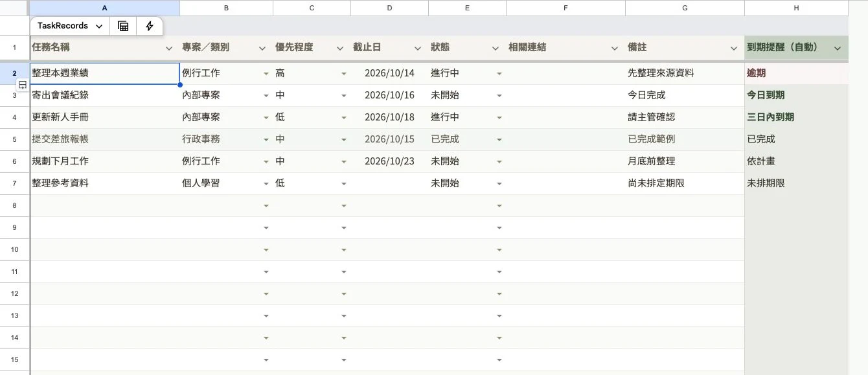Select the reminder cell 未排期限
The height and width of the screenshot is (375, 868).
click(796, 183)
